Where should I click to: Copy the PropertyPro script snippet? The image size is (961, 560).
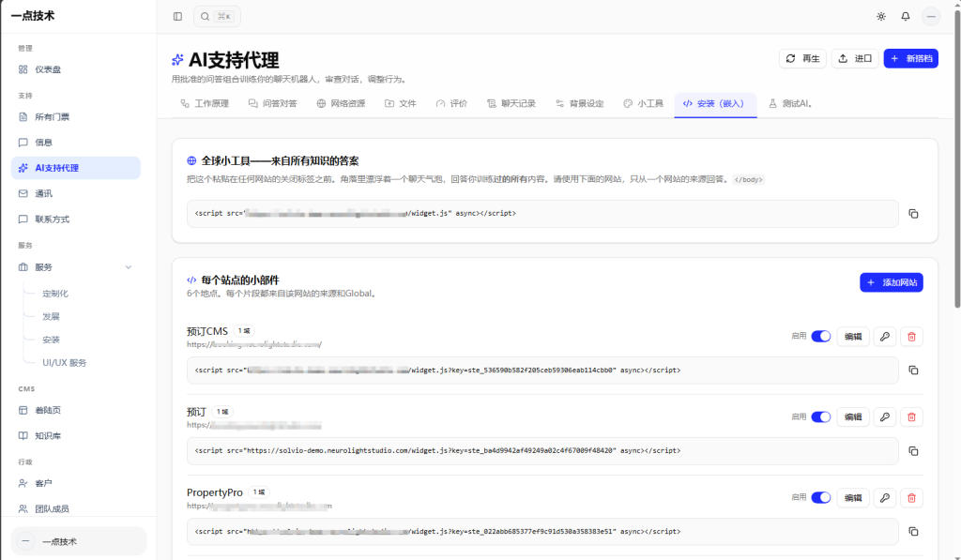pyautogui.click(x=913, y=531)
